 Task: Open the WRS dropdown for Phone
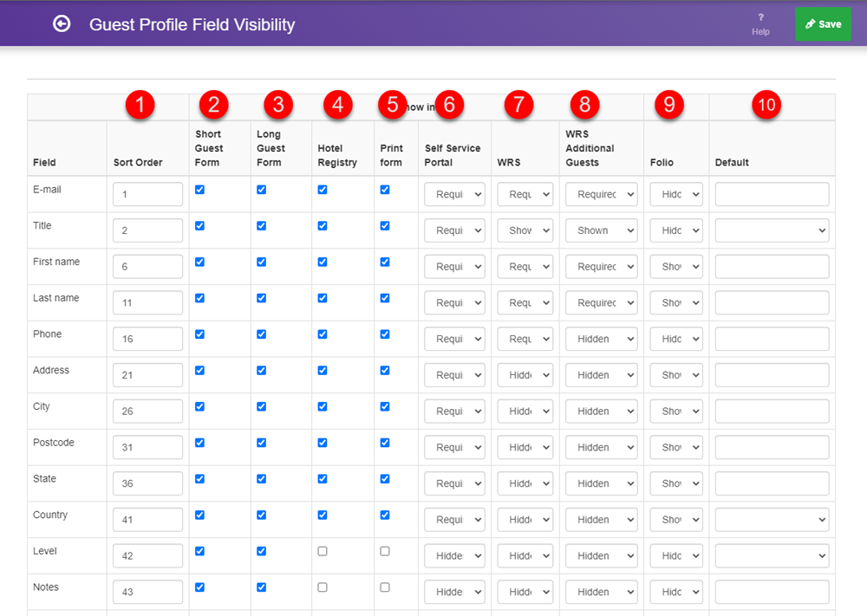coord(525,339)
